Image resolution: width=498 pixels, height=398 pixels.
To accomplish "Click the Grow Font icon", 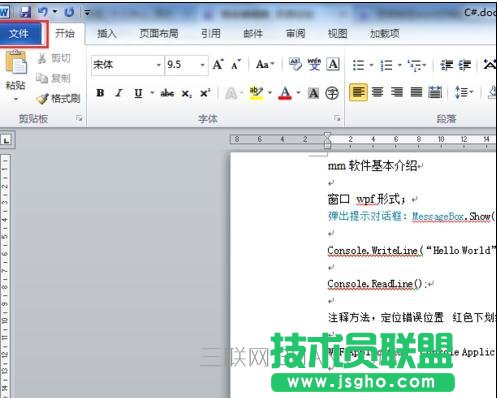I will (218, 64).
